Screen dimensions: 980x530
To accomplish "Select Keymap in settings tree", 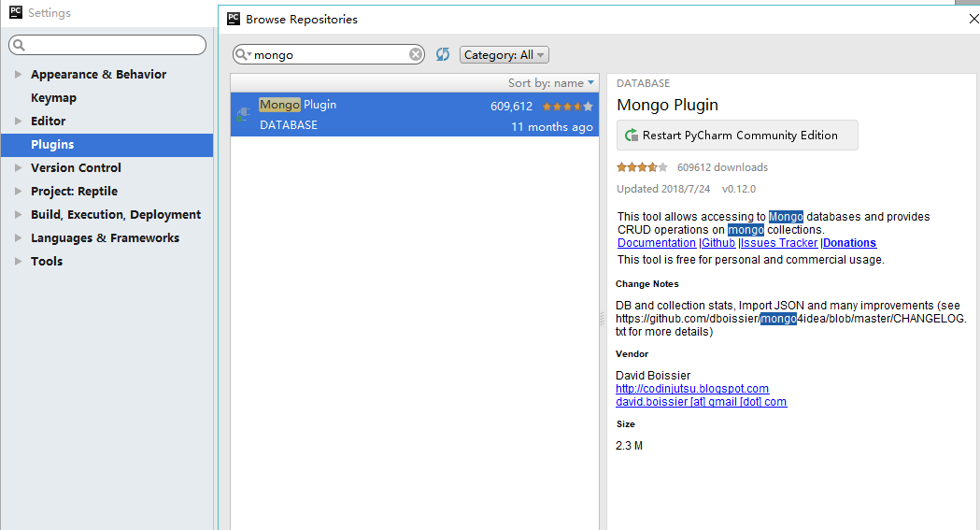I will click(53, 97).
